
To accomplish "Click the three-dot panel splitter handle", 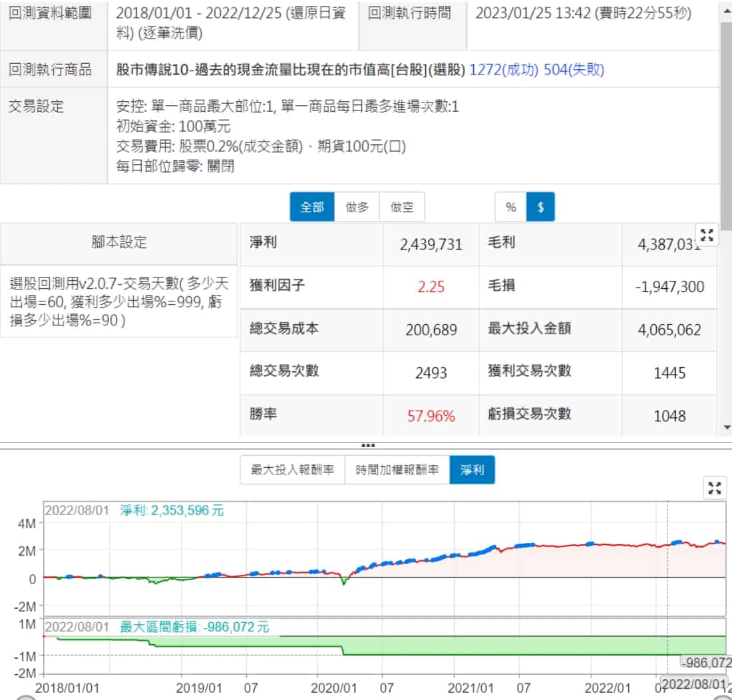I will [367, 445].
